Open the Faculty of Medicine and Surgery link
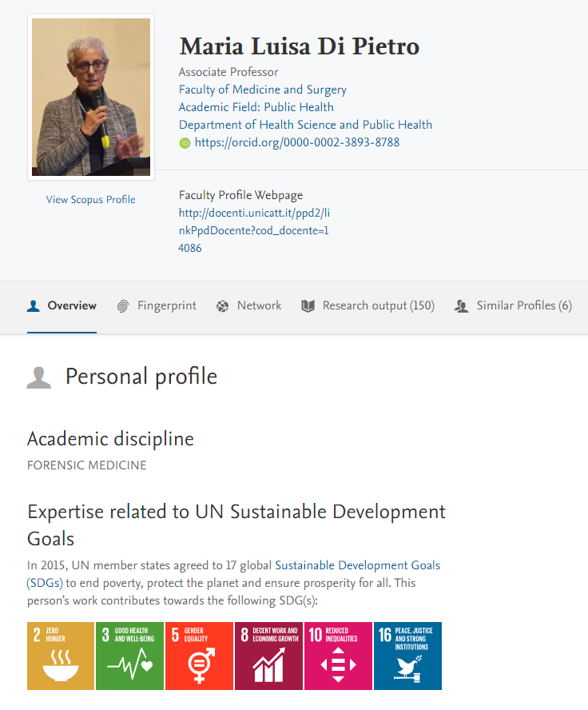 263,90
